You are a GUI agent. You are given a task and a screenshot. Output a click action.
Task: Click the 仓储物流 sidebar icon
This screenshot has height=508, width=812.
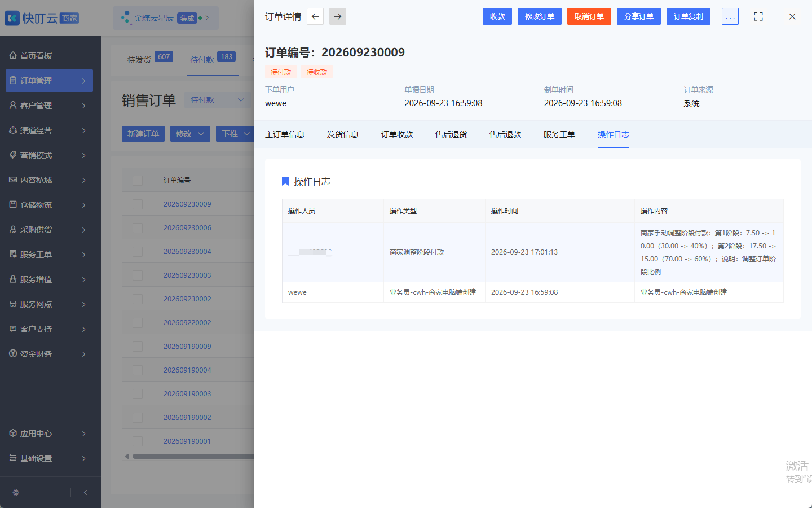[13, 204]
